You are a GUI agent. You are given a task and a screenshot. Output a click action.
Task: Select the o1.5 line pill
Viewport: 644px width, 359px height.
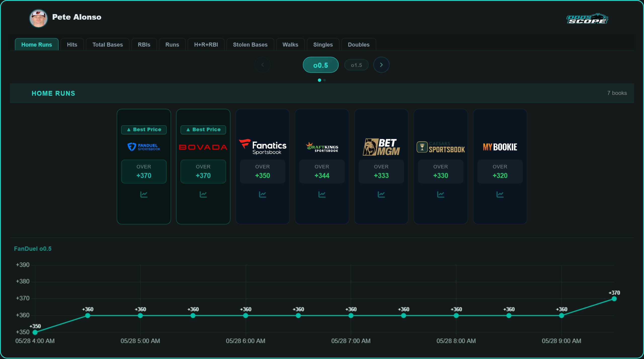356,65
